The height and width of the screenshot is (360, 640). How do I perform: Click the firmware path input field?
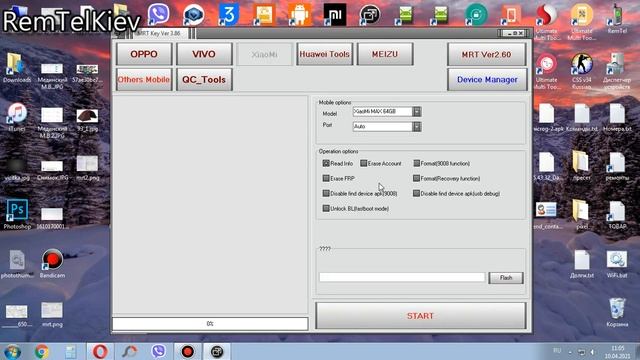click(x=402, y=278)
